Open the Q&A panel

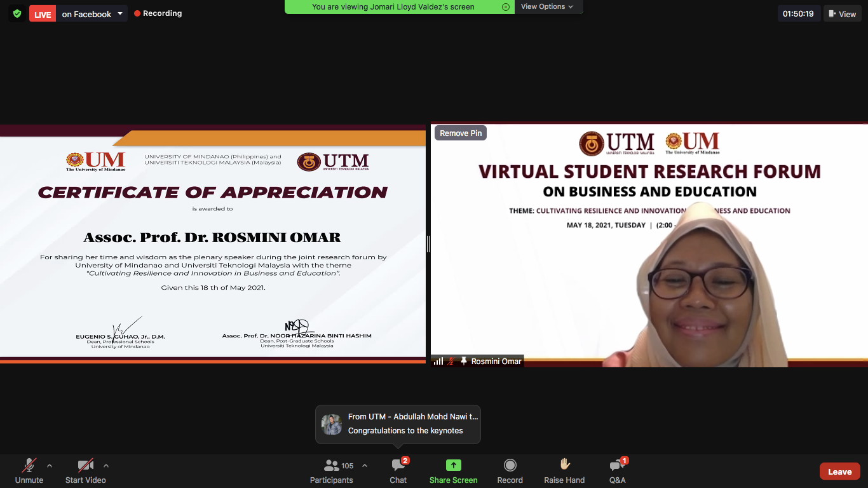tap(618, 471)
